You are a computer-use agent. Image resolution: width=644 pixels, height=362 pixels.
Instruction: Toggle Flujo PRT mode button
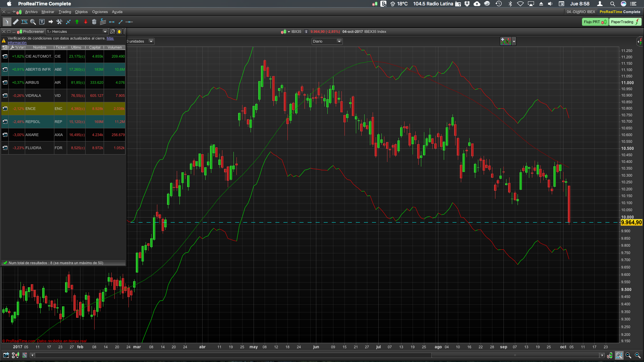click(595, 22)
